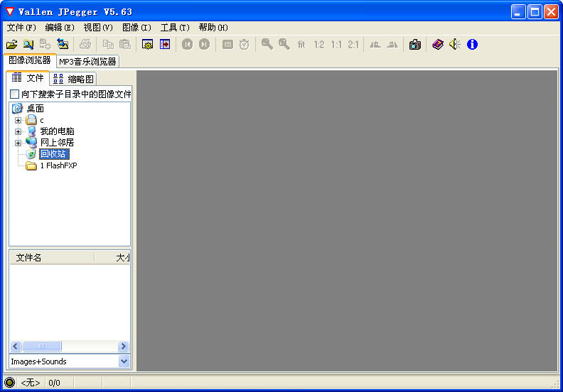Click the camera screenshot capture icon
The width and height of the screenshot is (563, 392).
(415, 45)
